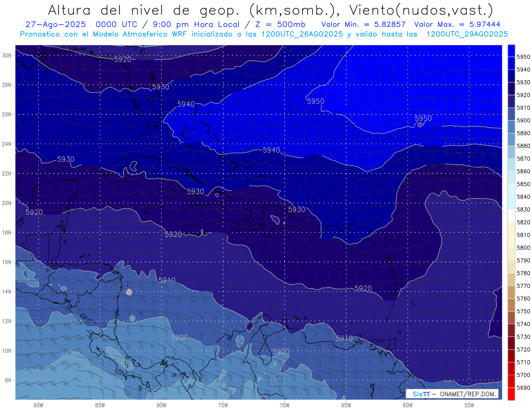Click the colorbar tick label 5950
The image size is (532, 411).
(524, 57)
